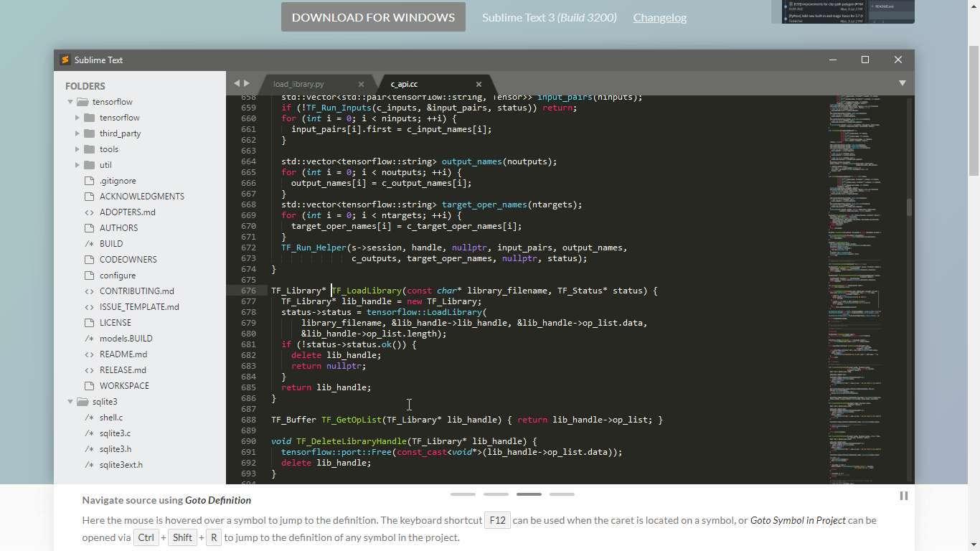980x551 pixels.
Task: Open shell.c under sqlite3
Action: (111, 418)
